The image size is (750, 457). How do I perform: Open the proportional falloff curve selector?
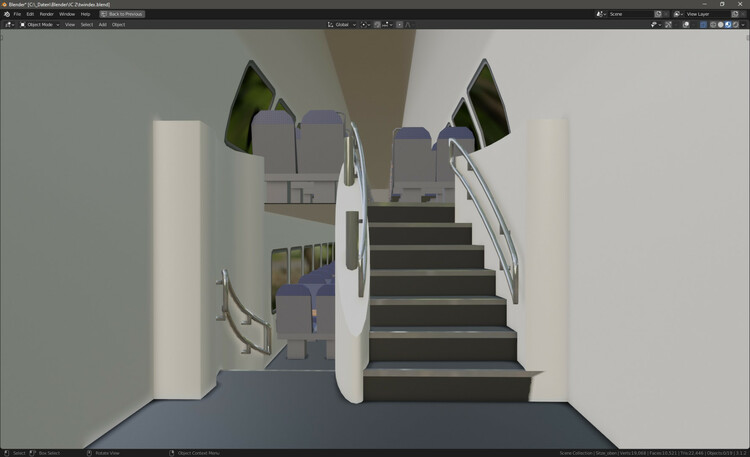[409, 25]
